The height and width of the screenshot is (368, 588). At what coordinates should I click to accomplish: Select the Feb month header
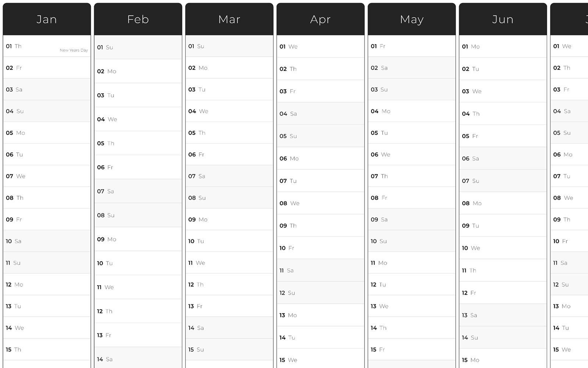(x=138, y=19)
